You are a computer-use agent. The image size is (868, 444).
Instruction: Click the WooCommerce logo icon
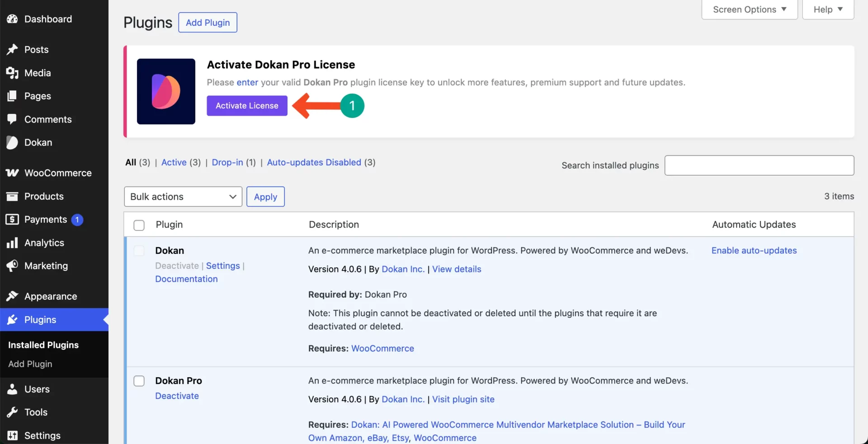point(12,173)
